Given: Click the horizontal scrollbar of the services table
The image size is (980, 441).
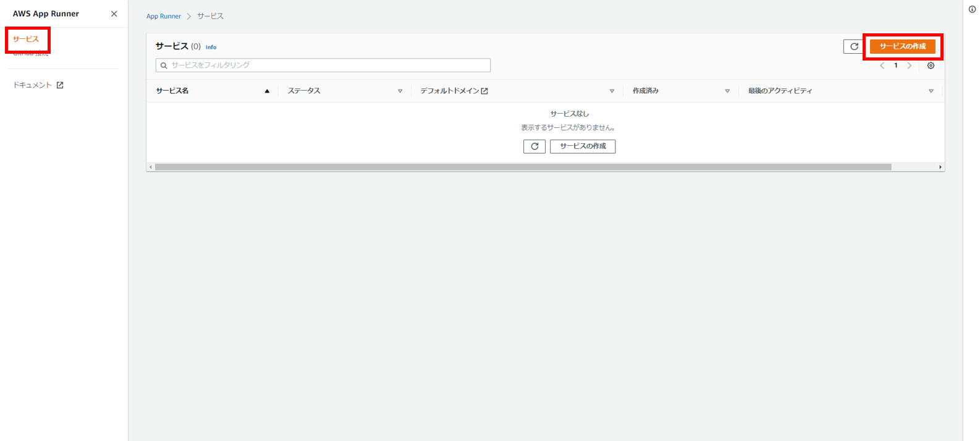Looking at the screenshot, I should (x=523, y=167).
